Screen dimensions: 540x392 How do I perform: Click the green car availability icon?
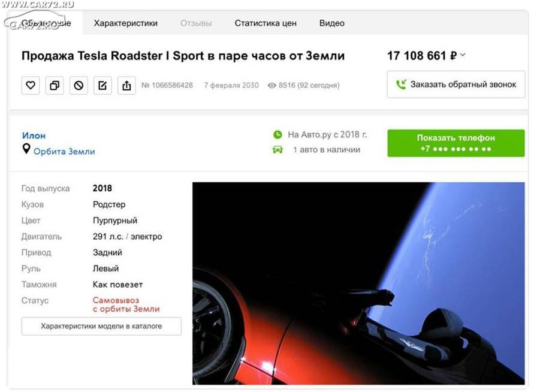point(277,150)
